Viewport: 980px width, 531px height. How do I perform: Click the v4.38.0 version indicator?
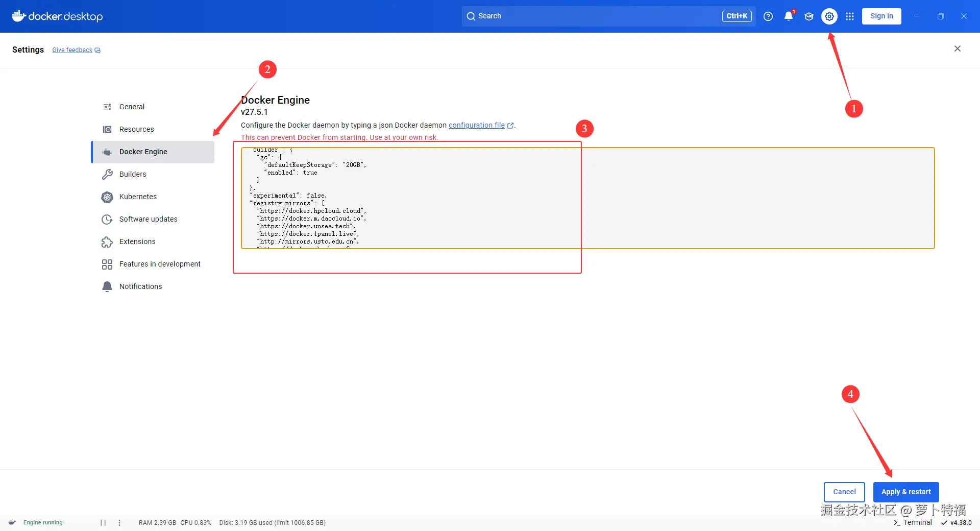(957, 522)
